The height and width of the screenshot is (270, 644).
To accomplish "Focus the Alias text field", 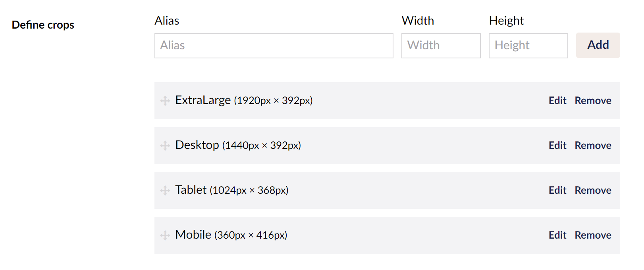I will (274, 46).
